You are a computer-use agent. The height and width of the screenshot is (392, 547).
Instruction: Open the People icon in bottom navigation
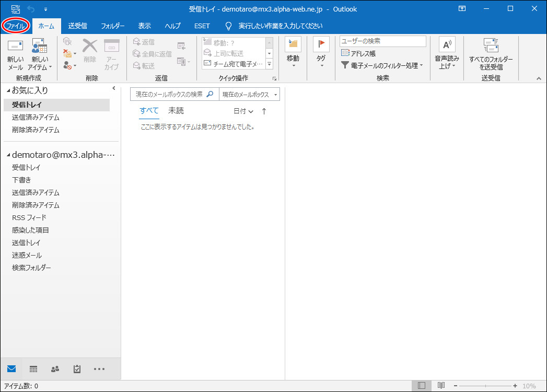55,369
